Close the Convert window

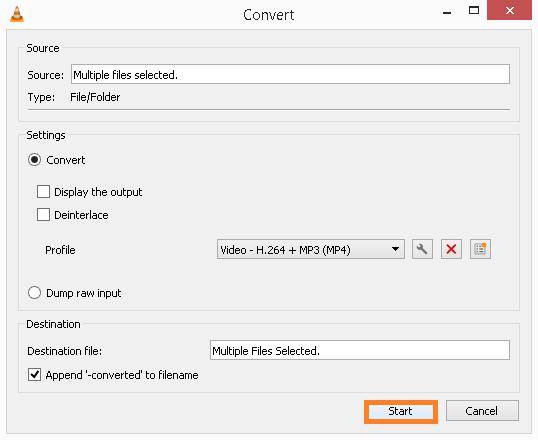point(510,10)
